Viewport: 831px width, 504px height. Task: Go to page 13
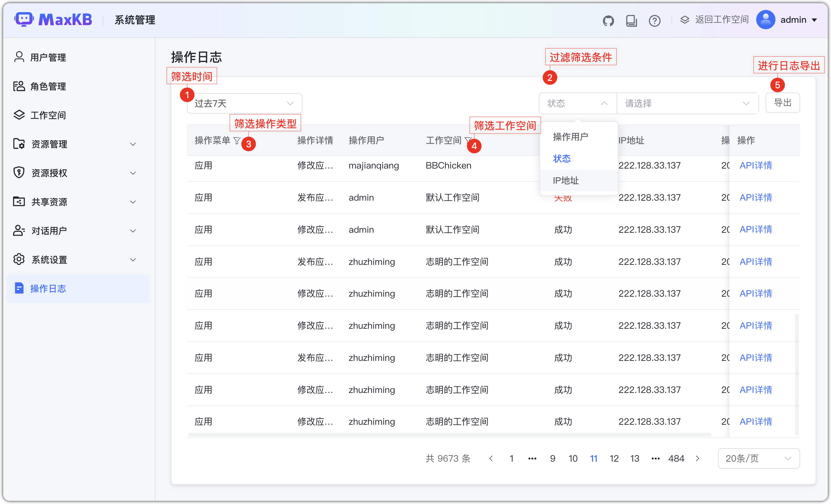[x=635, y=458]
